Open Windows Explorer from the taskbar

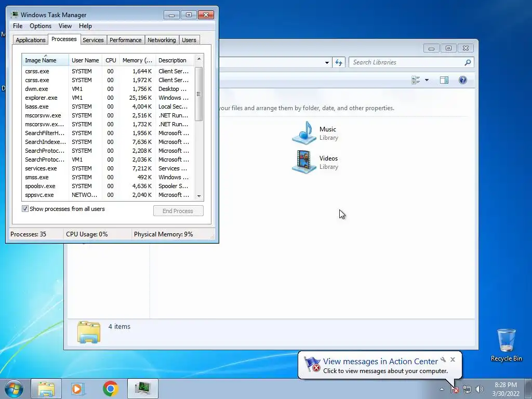46,389
